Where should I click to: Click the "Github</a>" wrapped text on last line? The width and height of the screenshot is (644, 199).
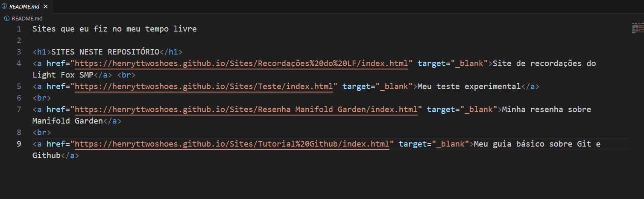(x=56, y=156)
